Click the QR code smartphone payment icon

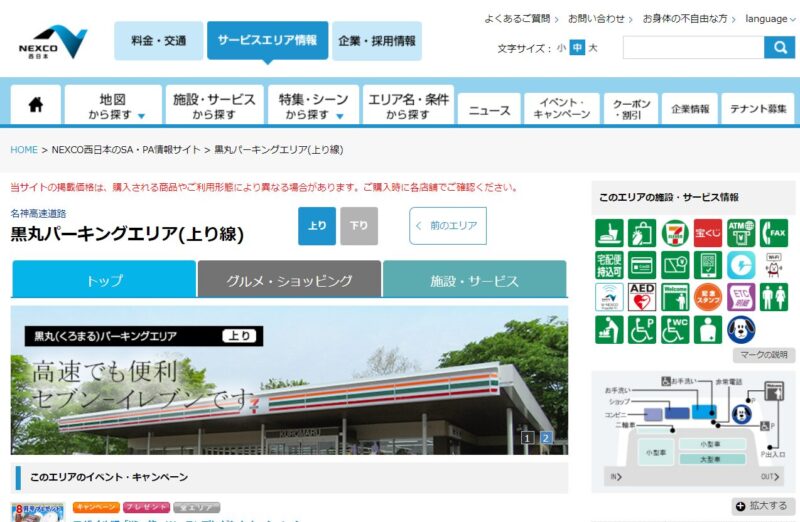pyautogui.click(x=708, y=265)
